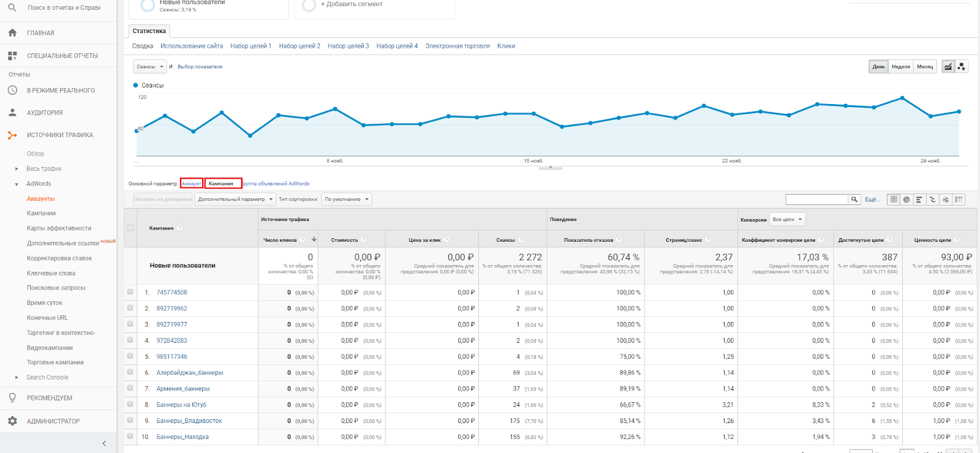980x453 pixels.
Task: Click the table search magnifier button
Action: click(854, 200)
